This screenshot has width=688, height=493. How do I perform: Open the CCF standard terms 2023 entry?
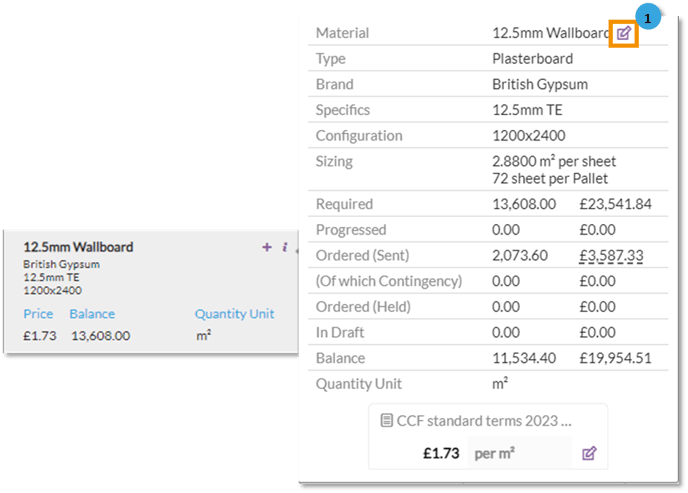[x=484, y=421]
